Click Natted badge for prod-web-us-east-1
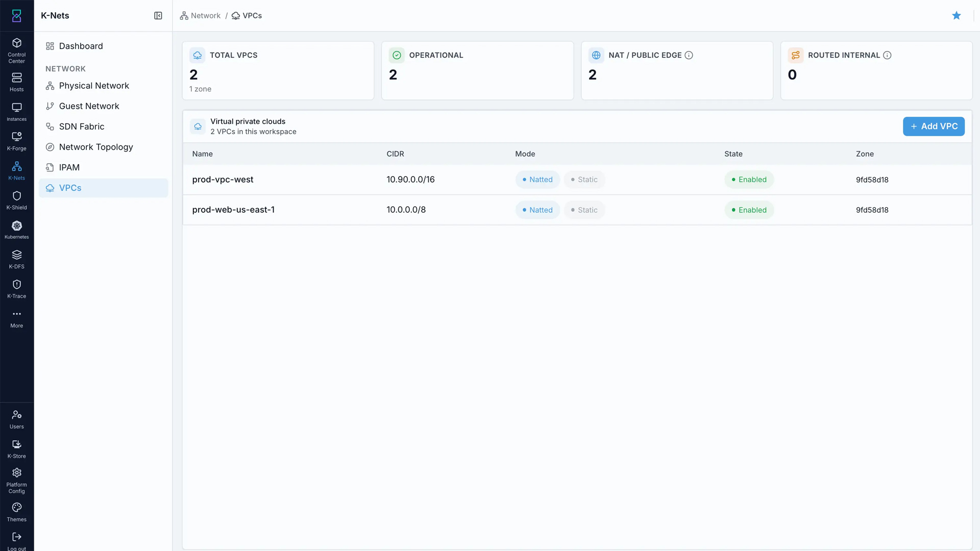This screenshot has width=980, height=551. point(537,210)
